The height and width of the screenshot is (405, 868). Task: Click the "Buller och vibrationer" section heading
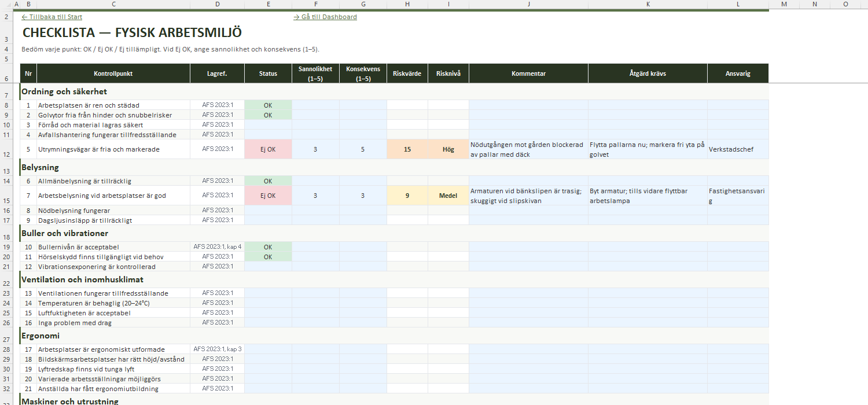65,233
